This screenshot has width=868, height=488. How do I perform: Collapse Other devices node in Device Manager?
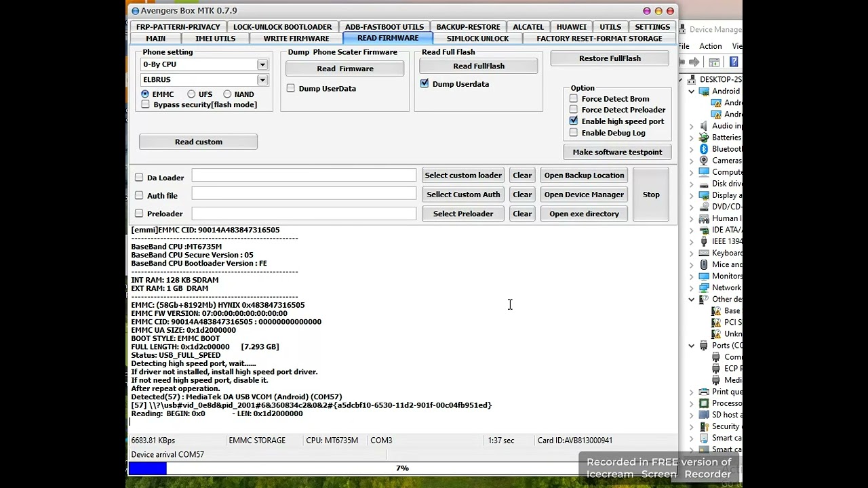(692, 299)
